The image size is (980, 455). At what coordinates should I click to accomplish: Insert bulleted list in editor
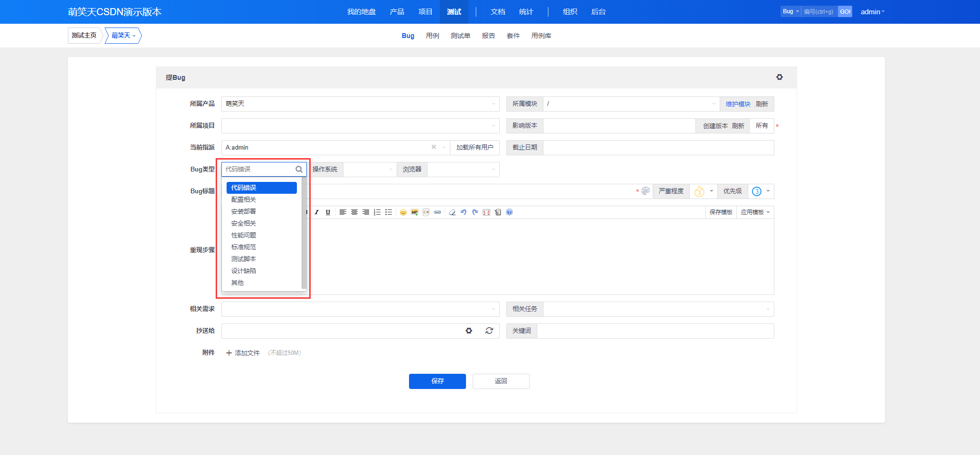coord(389,212)
